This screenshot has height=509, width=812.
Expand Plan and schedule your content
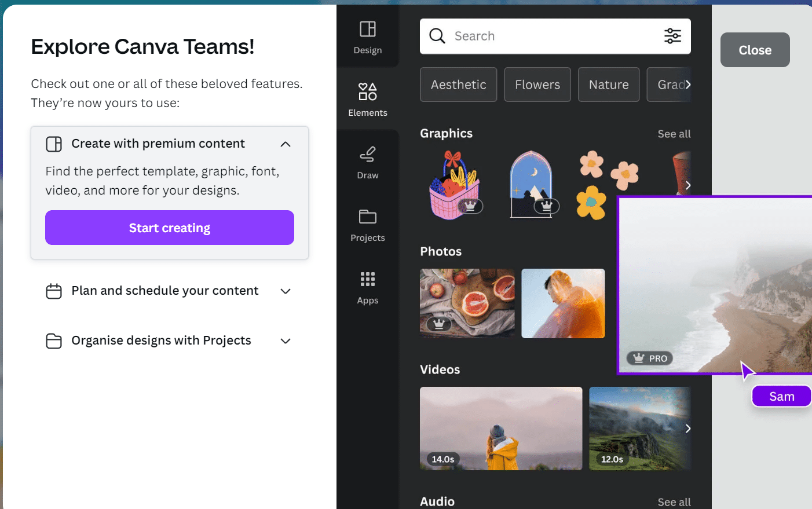[286, 291]
